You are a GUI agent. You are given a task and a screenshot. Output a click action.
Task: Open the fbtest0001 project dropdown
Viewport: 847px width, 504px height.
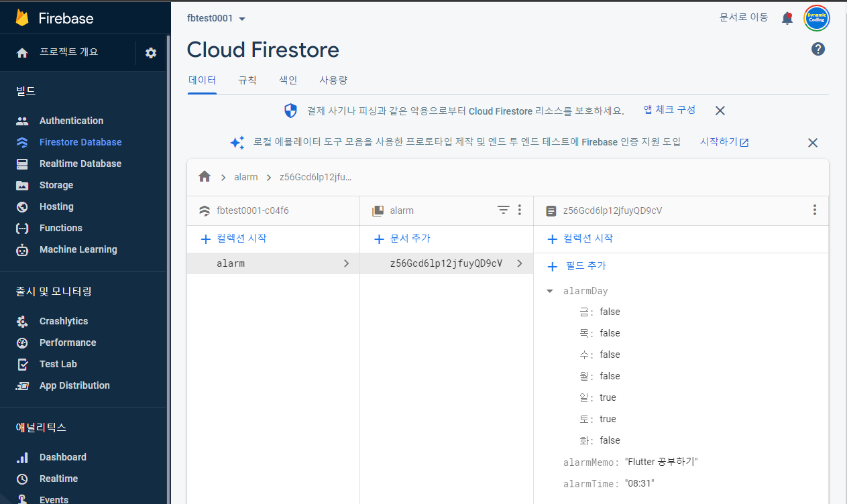coord(217,18)
